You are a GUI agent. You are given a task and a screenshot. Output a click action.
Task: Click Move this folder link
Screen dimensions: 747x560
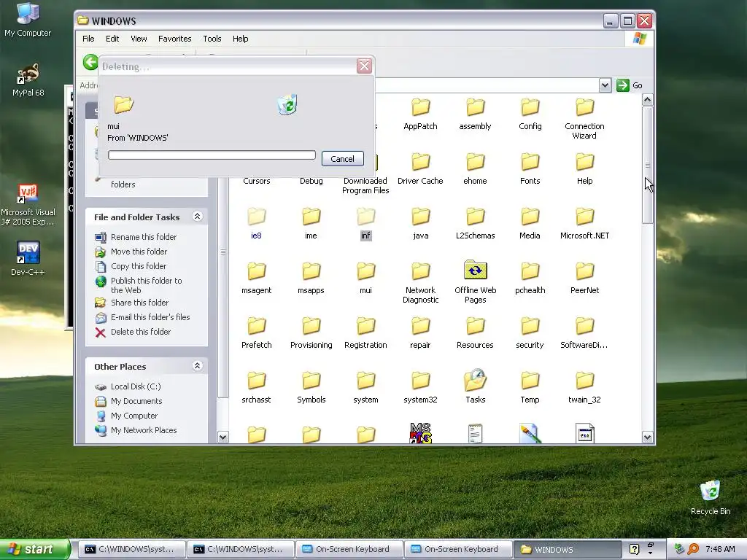139,252
